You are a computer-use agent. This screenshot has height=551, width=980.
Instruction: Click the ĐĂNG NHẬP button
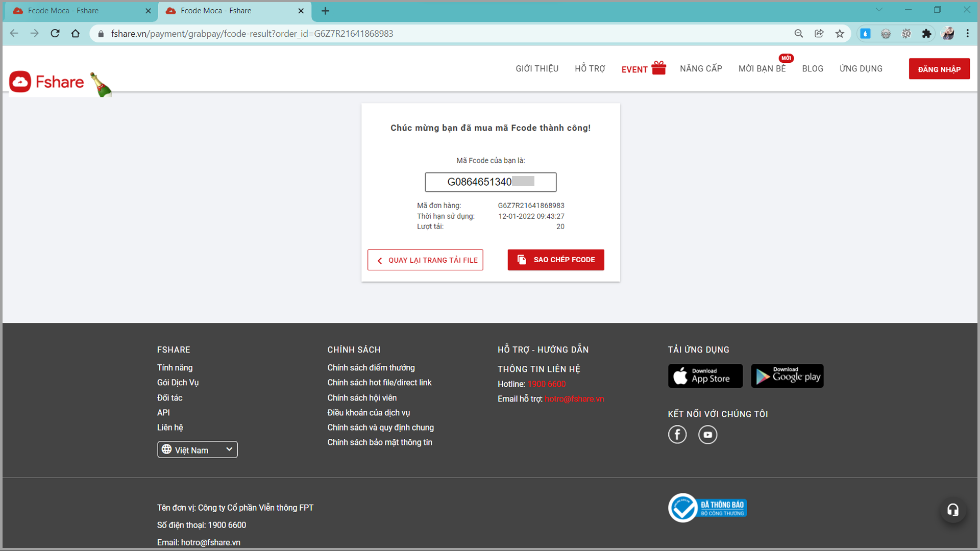click(939, 69)
